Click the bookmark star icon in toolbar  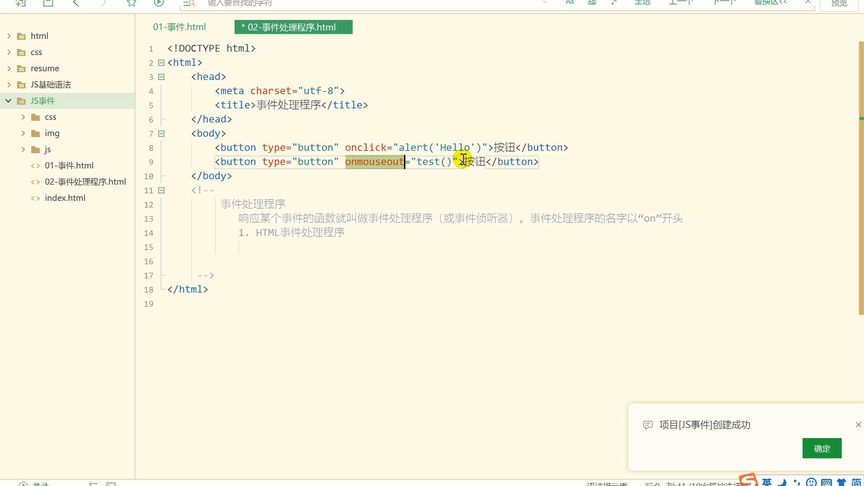(131, 3)
